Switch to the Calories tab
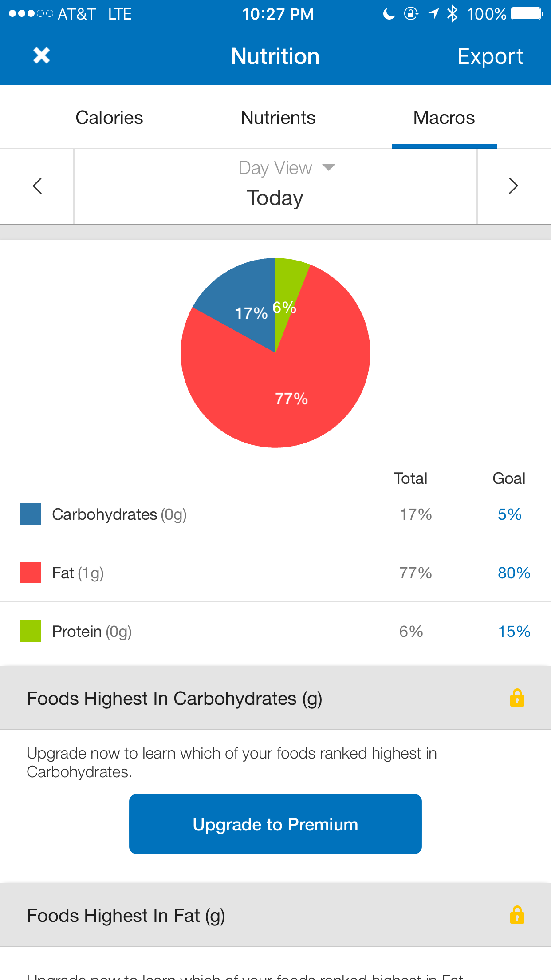 pos(109,118)
